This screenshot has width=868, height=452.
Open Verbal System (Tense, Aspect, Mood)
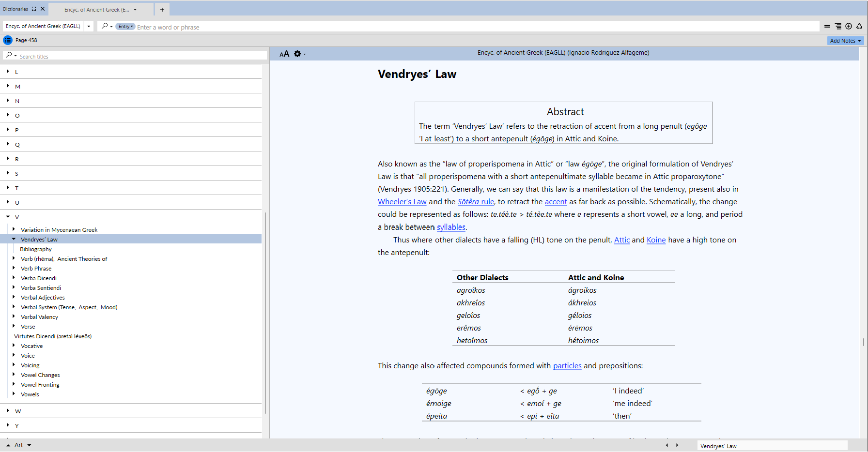coord(69,307)
